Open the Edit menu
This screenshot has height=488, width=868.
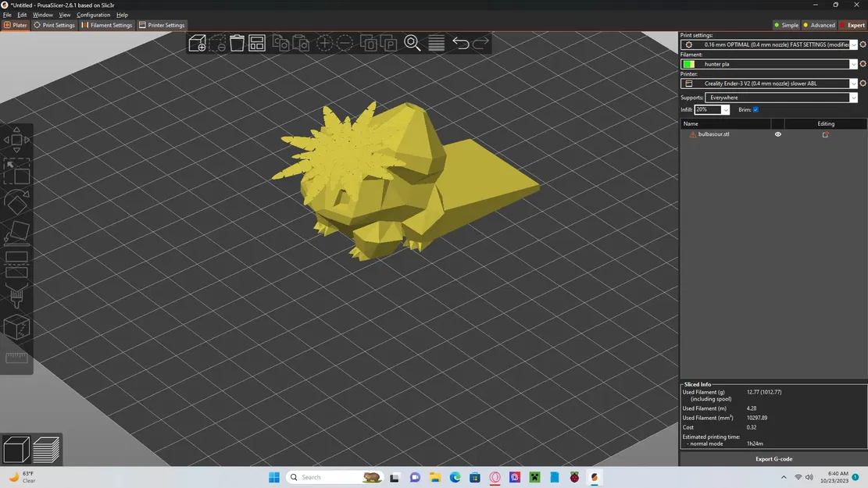click(22, 15)
